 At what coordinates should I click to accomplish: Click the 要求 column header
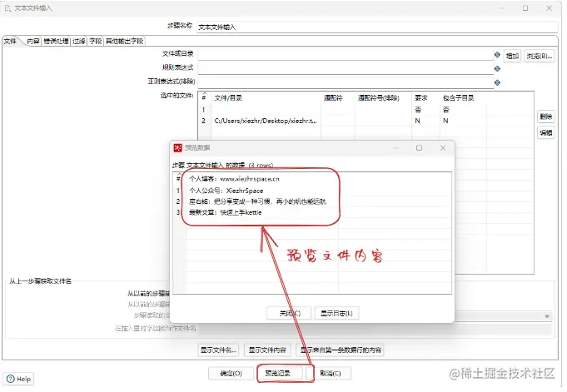pyautogui.click(x=424, y=98)
